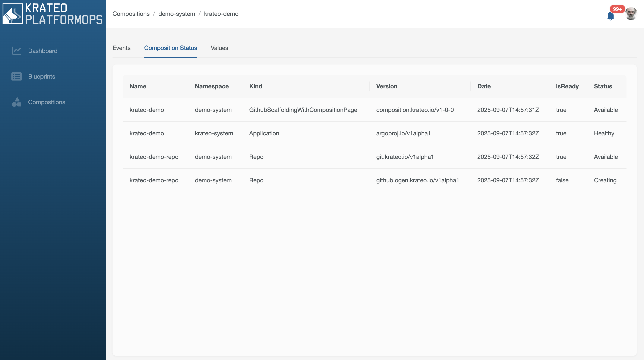Click the Compositions breadcrumb link
Image resolution: width=644 pixels, height=360 pixels.
pos(131,14)
